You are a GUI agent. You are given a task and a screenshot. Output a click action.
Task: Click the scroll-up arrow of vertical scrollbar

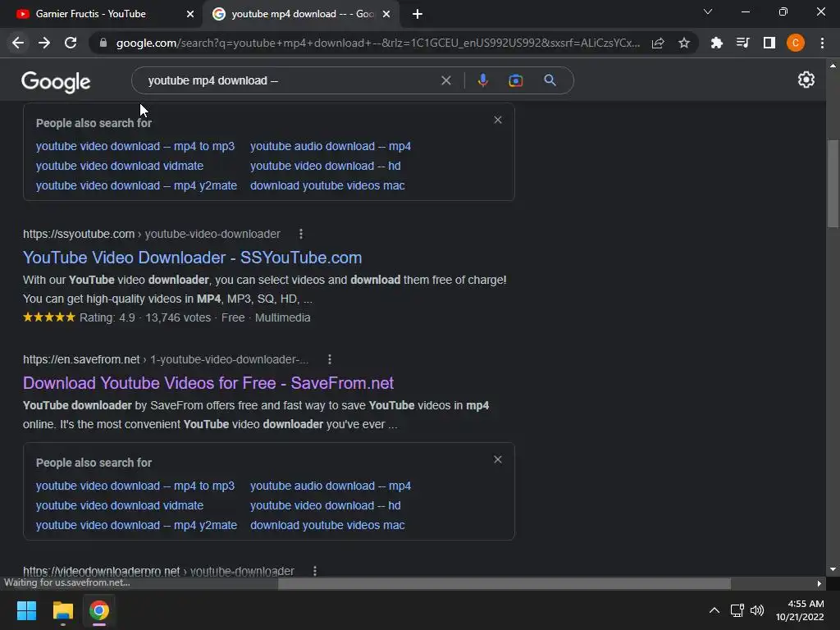click(833, 66)
